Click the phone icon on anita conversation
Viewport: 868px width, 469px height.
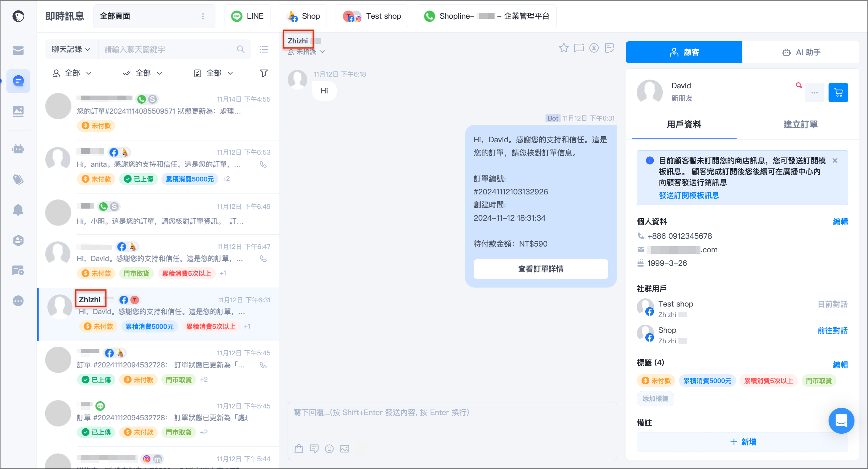pyautogui.click(x=263, y=164)
